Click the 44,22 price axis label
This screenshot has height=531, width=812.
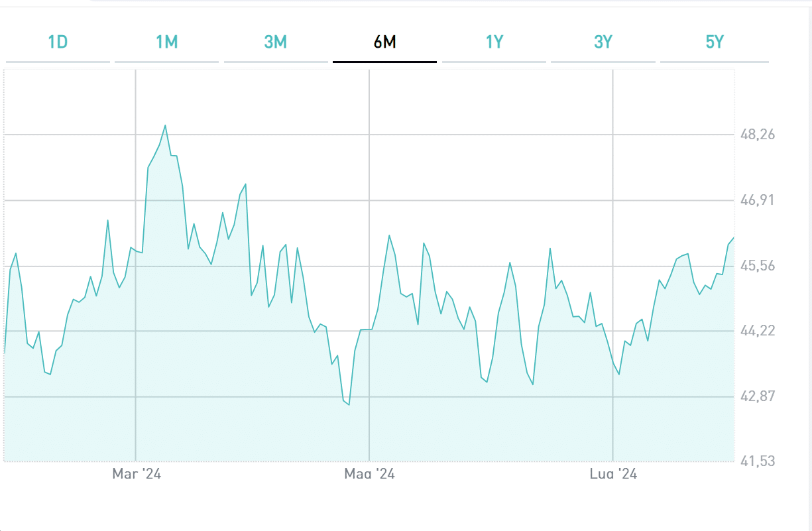758,331
